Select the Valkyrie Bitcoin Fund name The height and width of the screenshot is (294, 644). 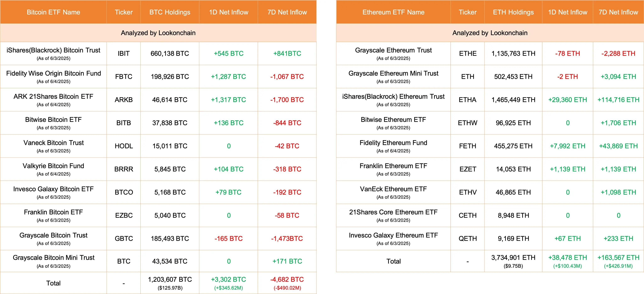click(53, 166)
